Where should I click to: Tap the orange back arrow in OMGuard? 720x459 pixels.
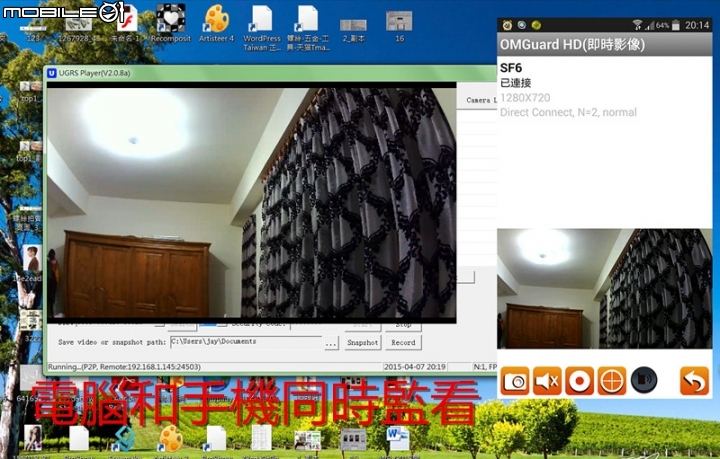[694, 381]
